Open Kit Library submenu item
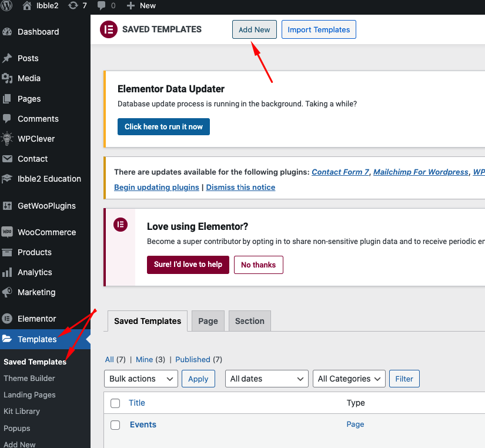Screen dimensions: 485x448 tap(22, 411)
